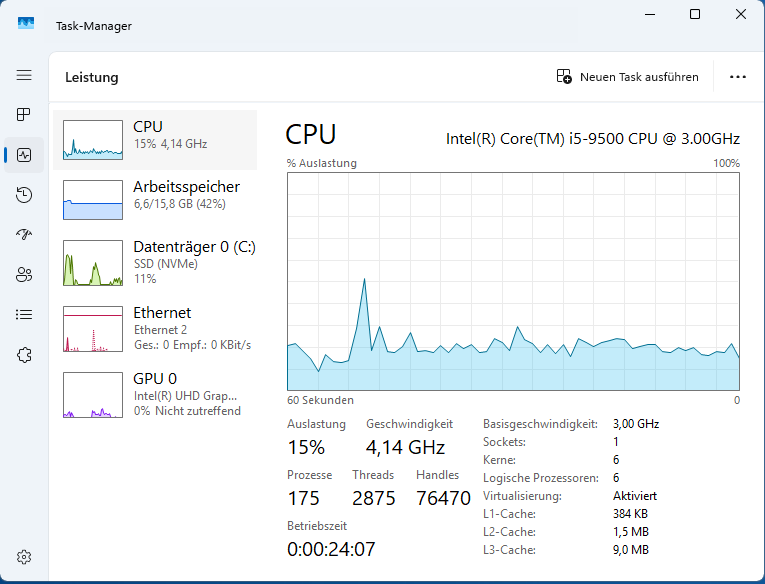Select the Datenträger 0 (C:) entry
Viewport: 765px width, 584px height.
[x=155, y=263]
